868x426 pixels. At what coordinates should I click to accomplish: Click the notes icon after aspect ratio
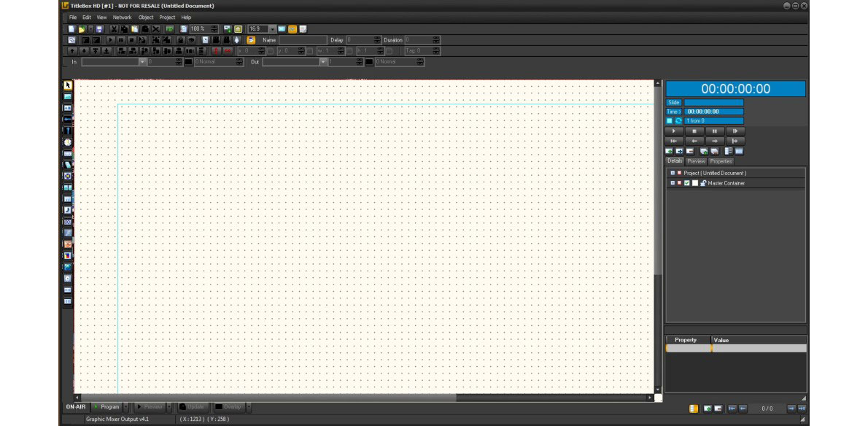(303, 28)
